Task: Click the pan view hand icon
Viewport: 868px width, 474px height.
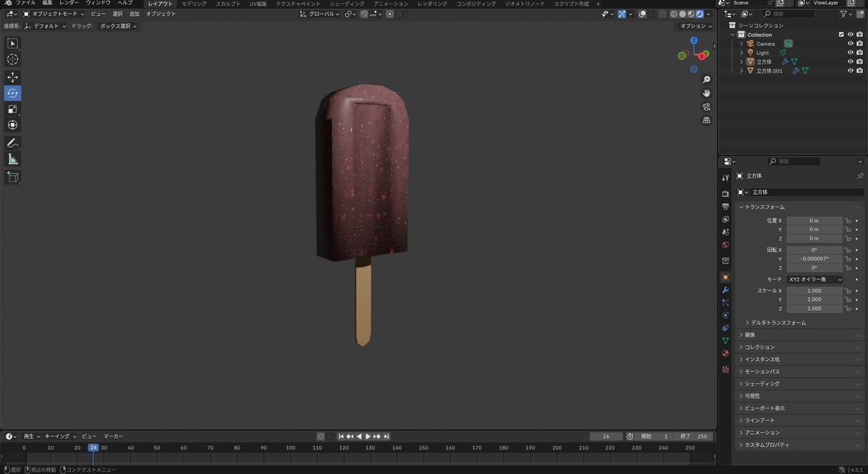Action: click(x=707, y=93)
